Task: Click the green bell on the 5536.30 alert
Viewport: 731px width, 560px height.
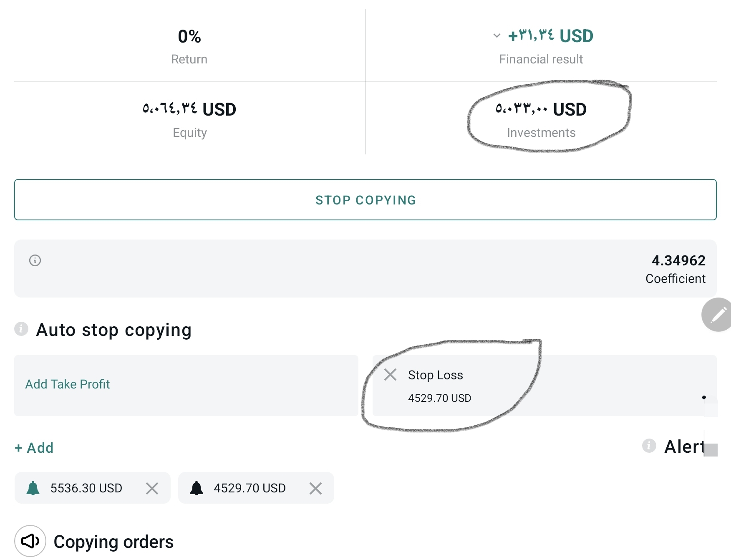Action: point(33,488)
